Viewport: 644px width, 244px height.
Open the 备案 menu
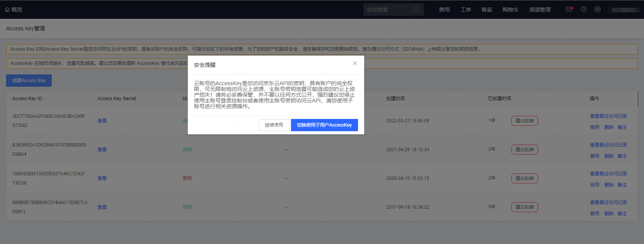487,10
